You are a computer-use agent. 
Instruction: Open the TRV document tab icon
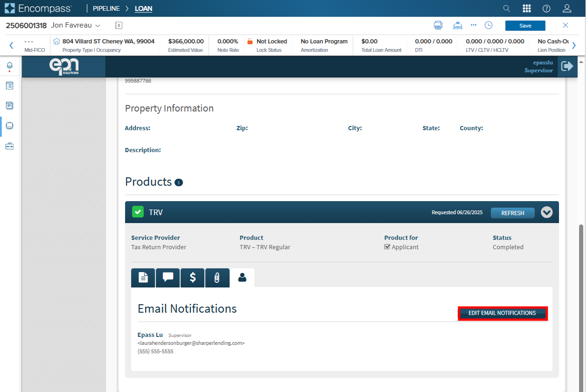tap(143, 278)
